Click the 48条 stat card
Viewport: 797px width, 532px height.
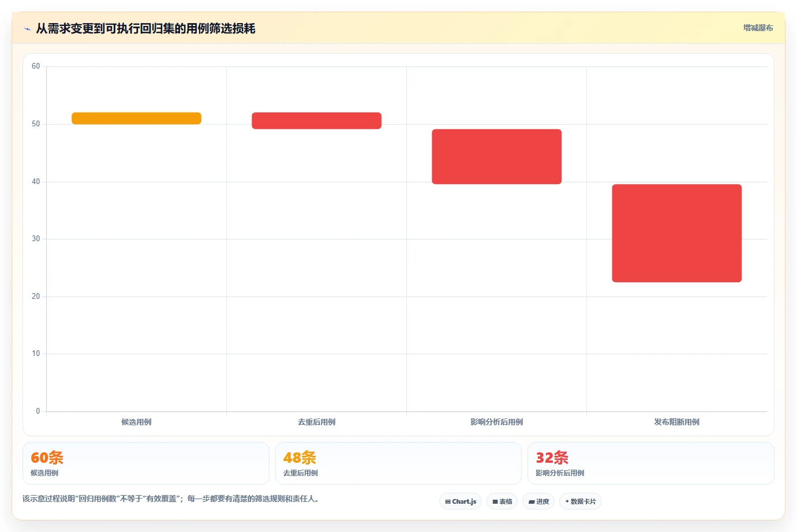pos(398,463)
